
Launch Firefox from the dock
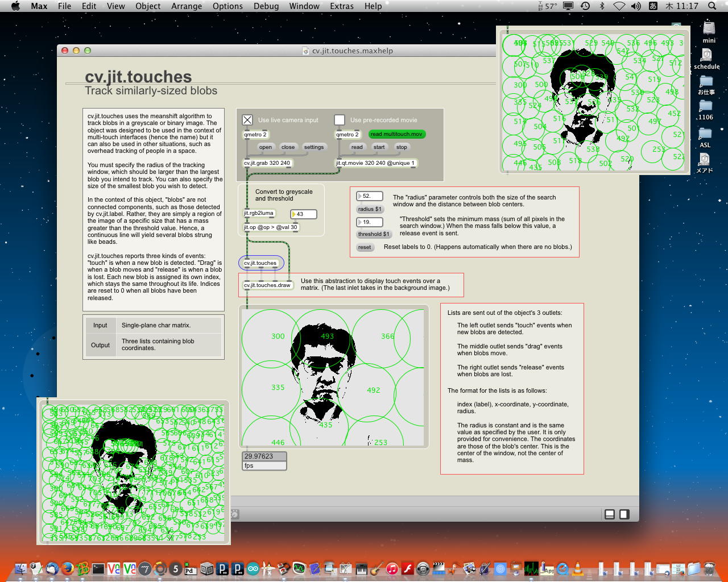click(68, 568)
